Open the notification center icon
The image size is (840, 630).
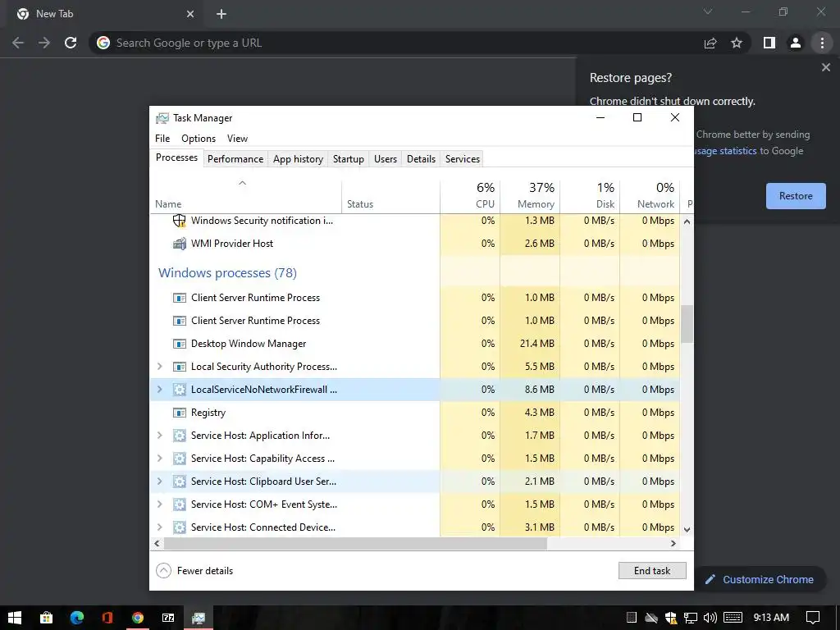813,618
